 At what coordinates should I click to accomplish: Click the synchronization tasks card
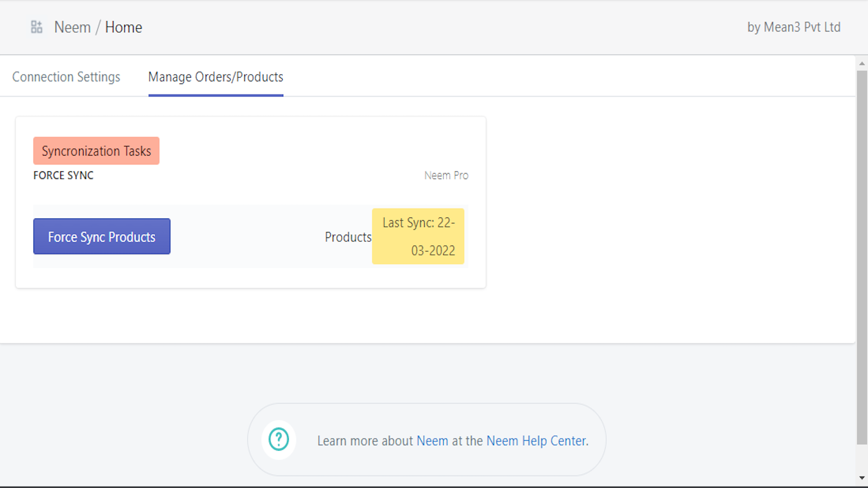point(251,201)
